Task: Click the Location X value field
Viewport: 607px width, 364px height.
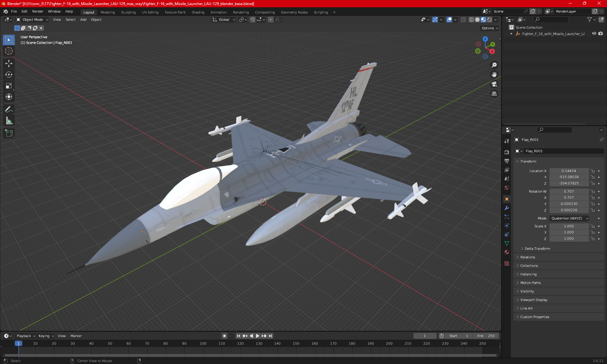Action: coord(569,171)
